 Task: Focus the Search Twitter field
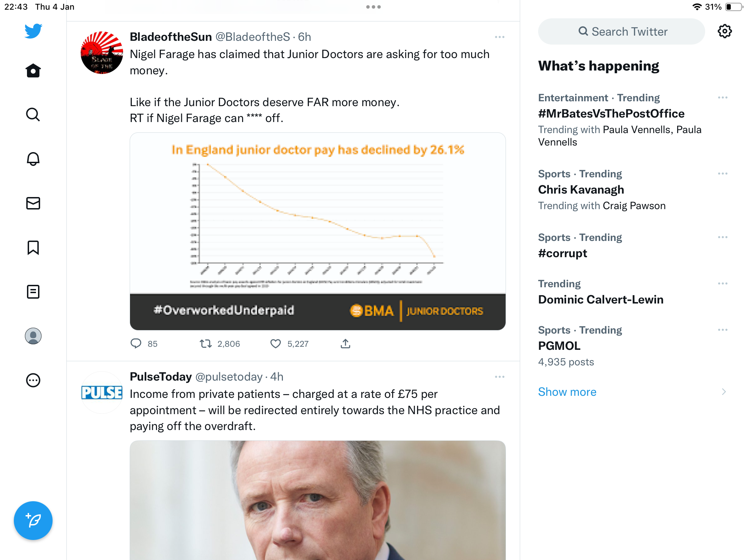621,31
